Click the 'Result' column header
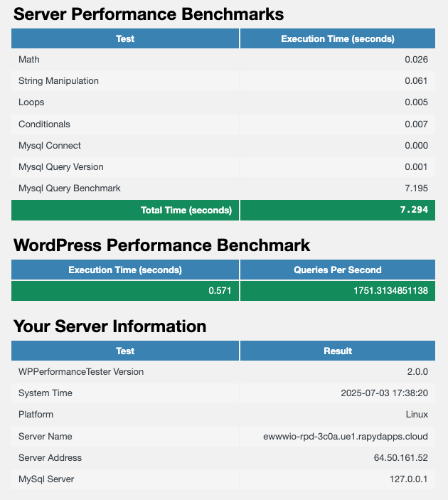448x500 pixels. click(338, 351)
